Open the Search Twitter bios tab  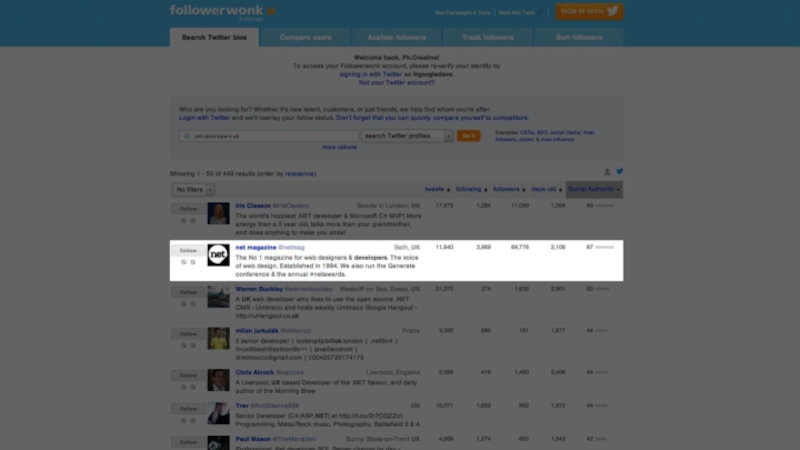point(214,37)
